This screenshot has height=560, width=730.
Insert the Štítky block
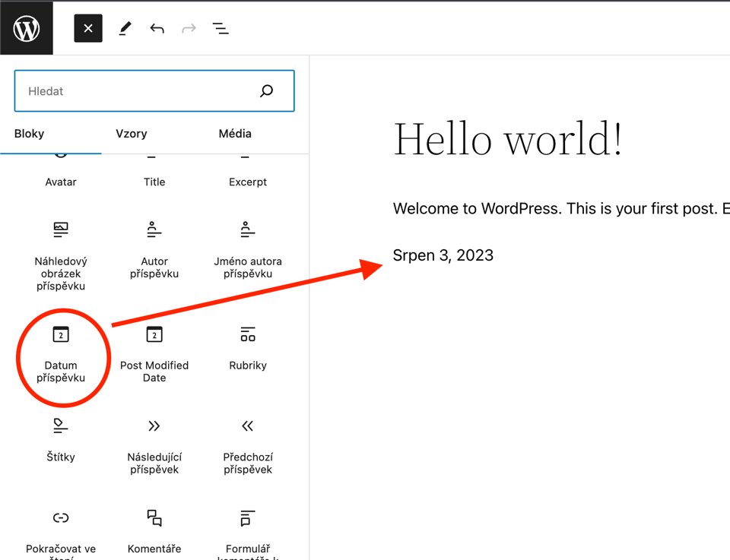[61, 439]
